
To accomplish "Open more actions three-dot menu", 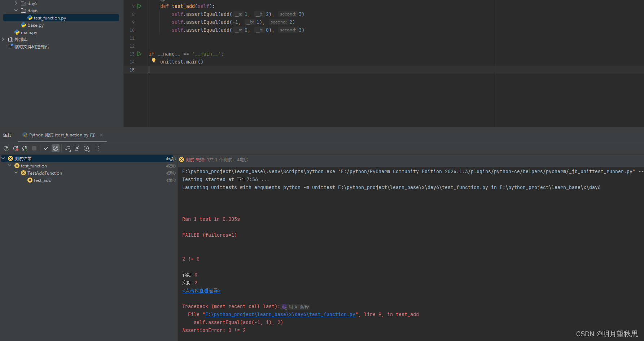I will pyautogui.click(x=98, y=148).
